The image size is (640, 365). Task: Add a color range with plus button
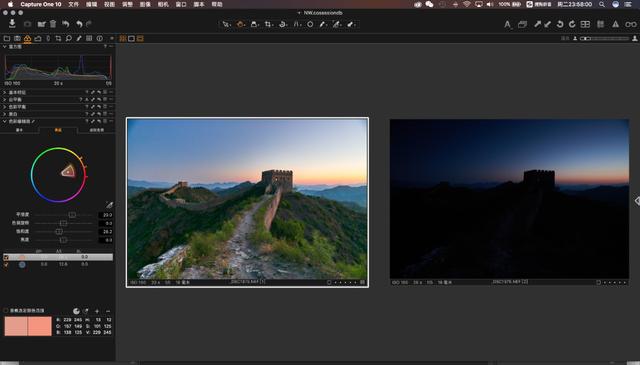pos(97,311)
